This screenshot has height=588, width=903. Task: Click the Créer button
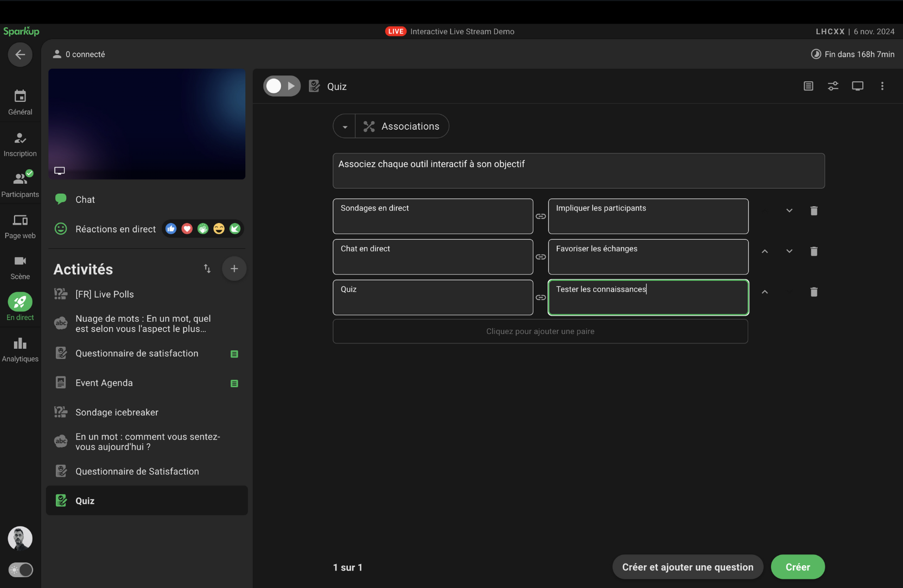(x=797, y=567)
